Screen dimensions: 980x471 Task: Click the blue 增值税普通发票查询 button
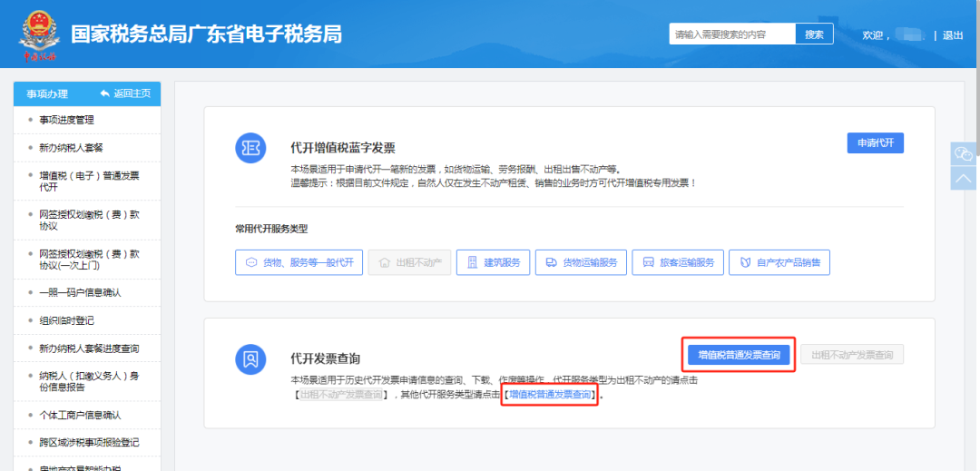pyautogui.click(x=740, y=355)
